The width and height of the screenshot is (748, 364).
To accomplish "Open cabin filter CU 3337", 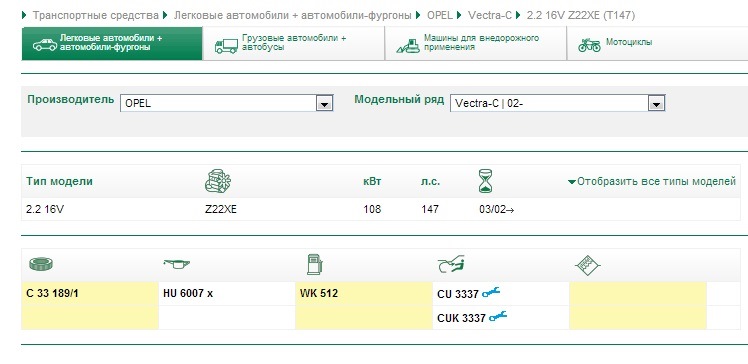I will pyautogui.click(x=458, y=294).
